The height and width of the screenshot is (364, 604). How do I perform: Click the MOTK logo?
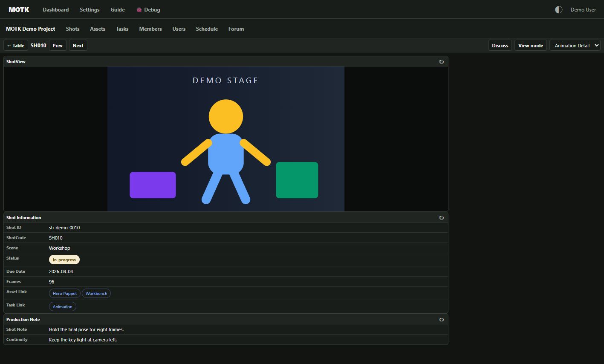[x=19, y=9]
